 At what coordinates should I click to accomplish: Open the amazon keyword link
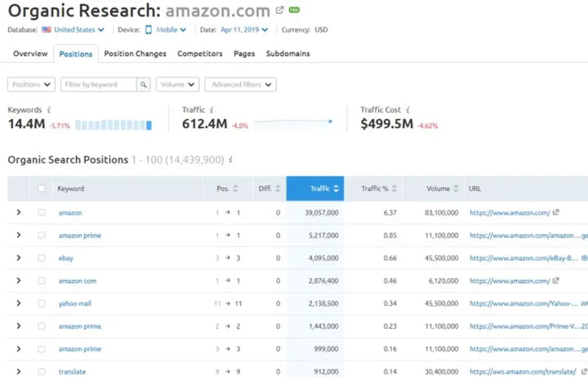coord(70,213)
